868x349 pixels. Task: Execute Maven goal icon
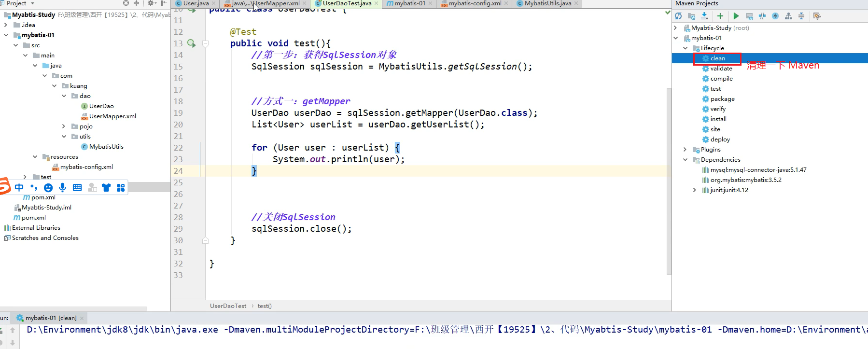749,16
